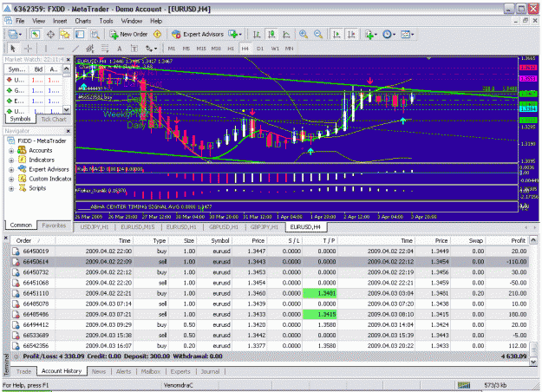Open the Strategy Tester magnifier icon

[95, 34]
